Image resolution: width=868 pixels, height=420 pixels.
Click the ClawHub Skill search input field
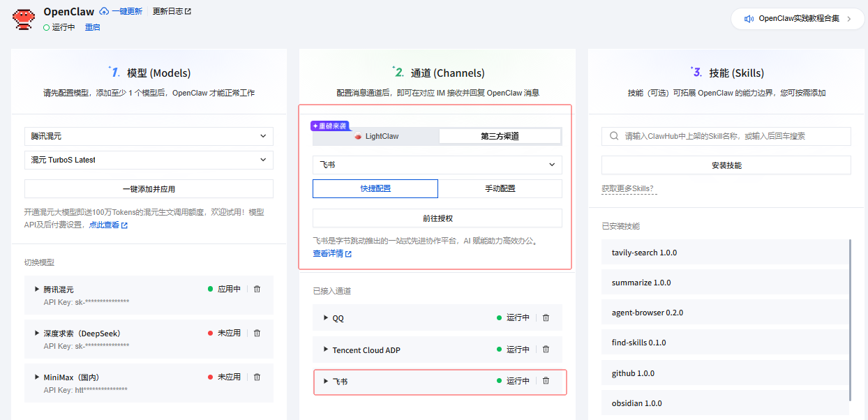726,136
